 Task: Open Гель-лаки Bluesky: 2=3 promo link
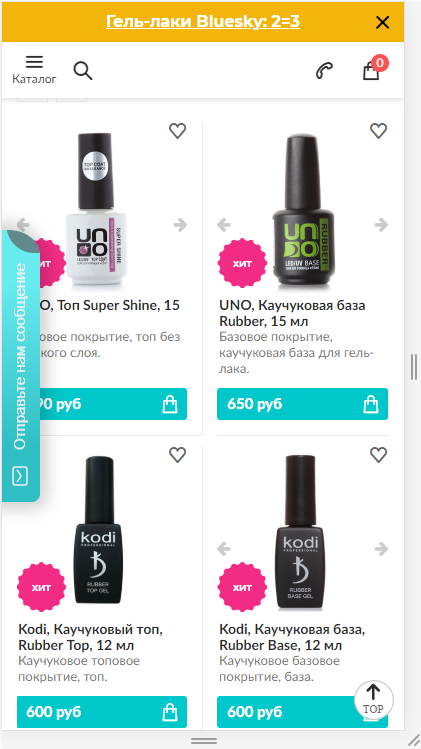coord(203,21)
